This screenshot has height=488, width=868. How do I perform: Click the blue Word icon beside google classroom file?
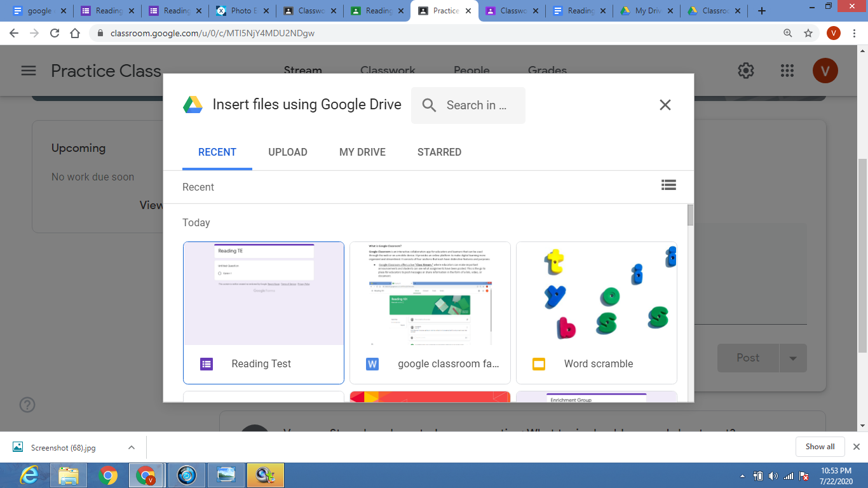pyautogui.click(x=372, y=364)
